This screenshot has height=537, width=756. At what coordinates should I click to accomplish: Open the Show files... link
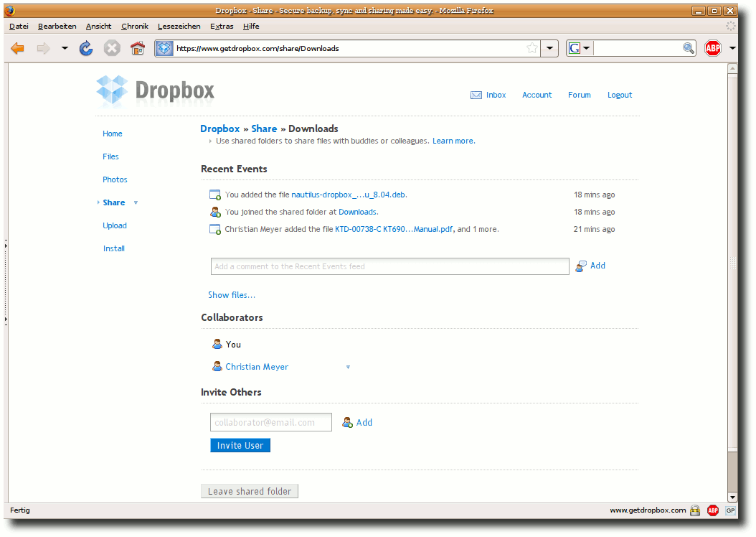232,295
